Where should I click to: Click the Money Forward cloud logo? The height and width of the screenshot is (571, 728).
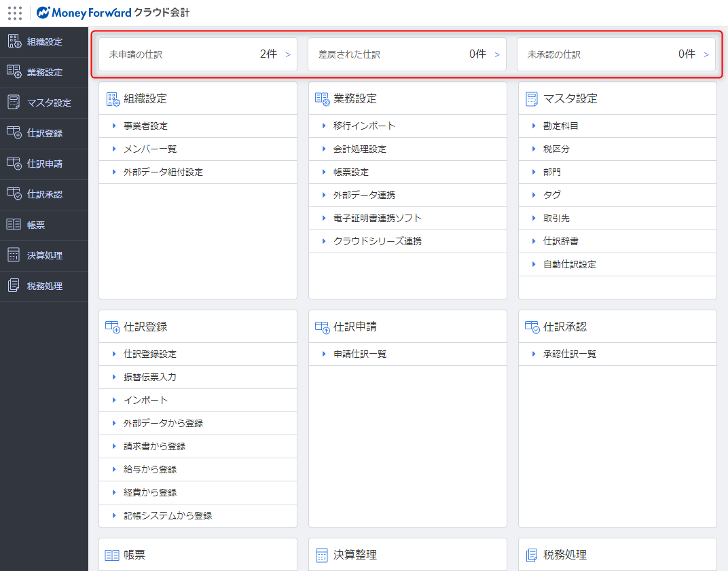[113, 12]
